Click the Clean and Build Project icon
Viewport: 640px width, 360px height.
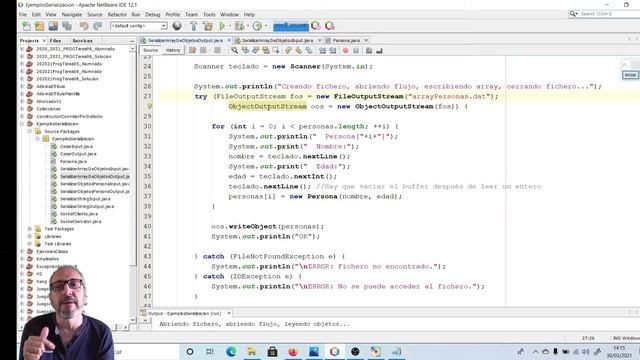point(208,26)
